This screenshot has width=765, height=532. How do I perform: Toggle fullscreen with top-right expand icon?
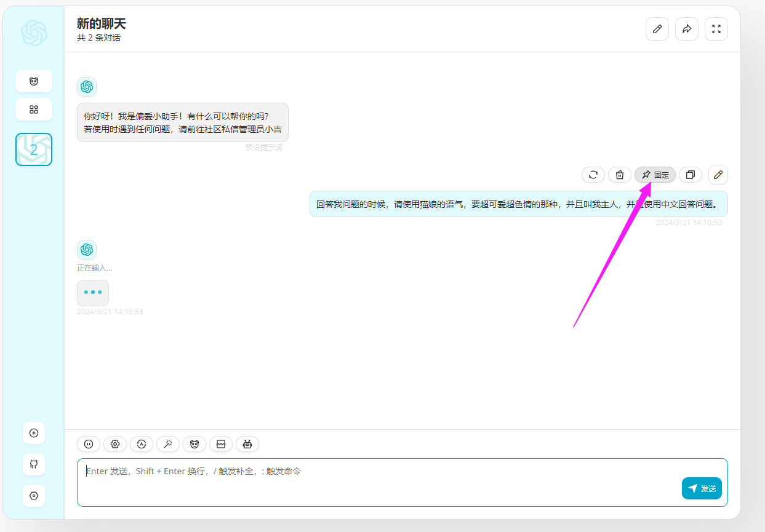click(716, 29)
